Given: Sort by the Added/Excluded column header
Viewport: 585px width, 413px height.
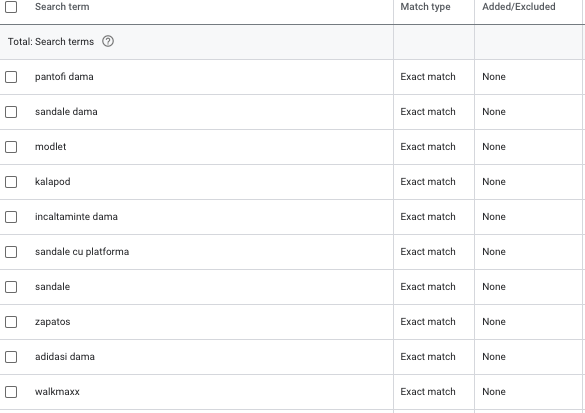Looking at the screenshot, I should [519, 7].
